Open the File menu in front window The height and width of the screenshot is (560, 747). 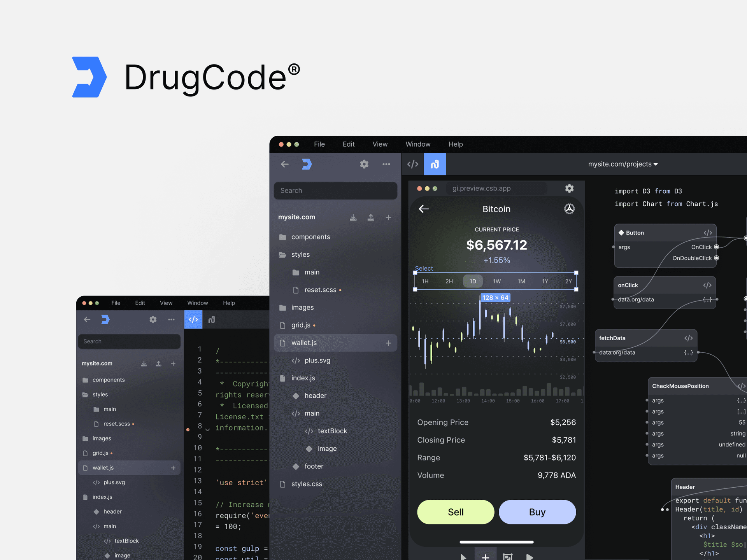pyautogui.click(x=319, y=144)
